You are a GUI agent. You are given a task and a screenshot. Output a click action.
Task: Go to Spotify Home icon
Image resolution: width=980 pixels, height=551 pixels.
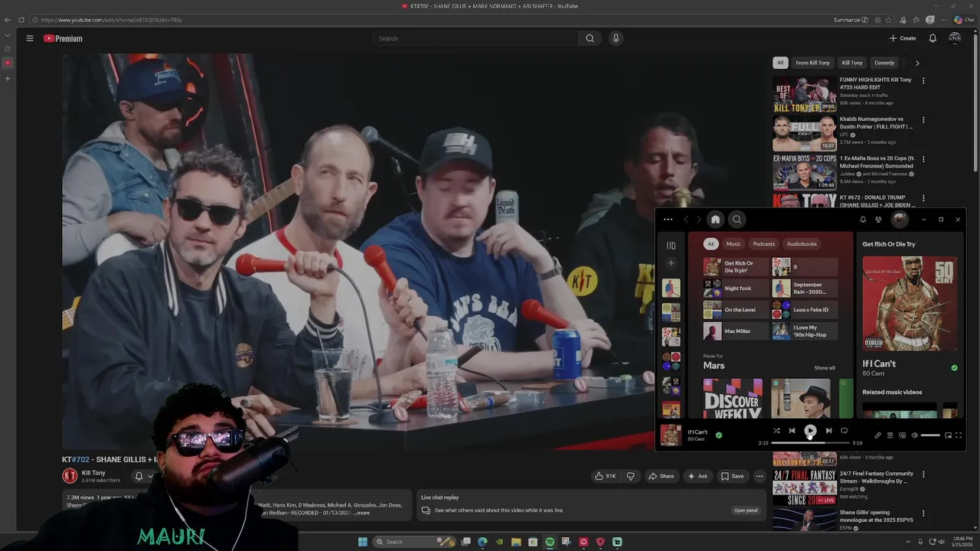pyautogui.click(x=715, y=220)
